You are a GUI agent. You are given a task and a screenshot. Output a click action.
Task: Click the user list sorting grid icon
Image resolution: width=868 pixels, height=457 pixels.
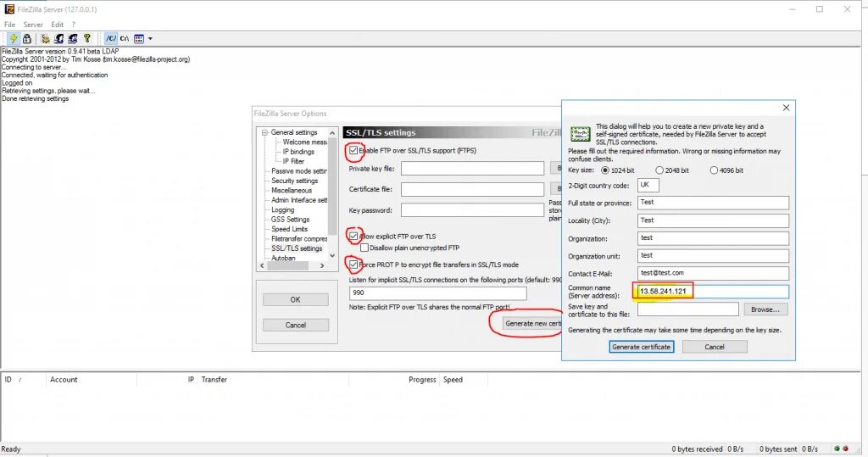click(x=139, y=39)
